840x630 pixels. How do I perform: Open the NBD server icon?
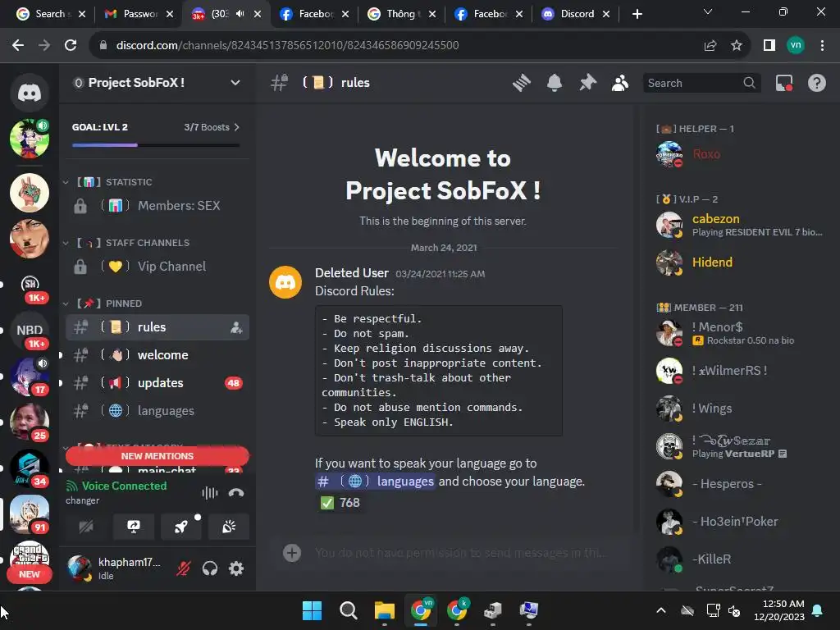point(30,331)
